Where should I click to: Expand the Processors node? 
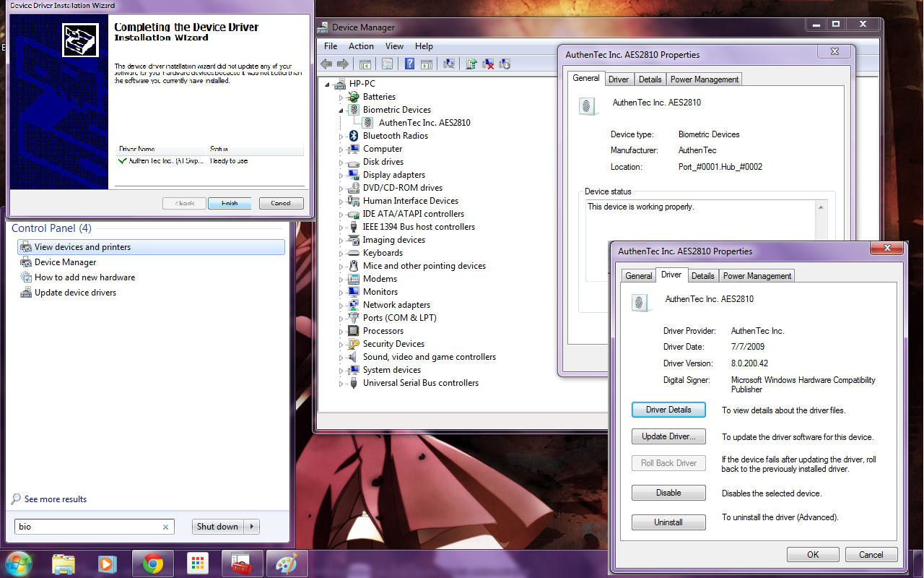coord(341,331)
